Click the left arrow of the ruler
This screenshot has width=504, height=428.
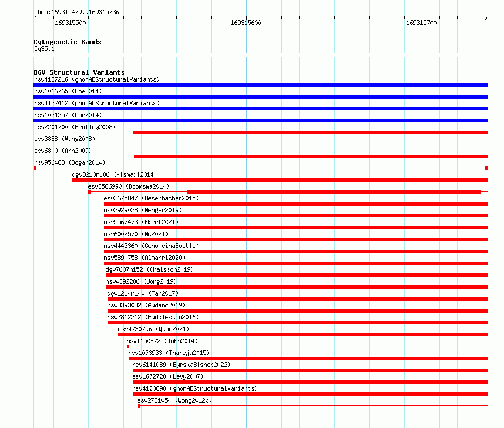35,18
